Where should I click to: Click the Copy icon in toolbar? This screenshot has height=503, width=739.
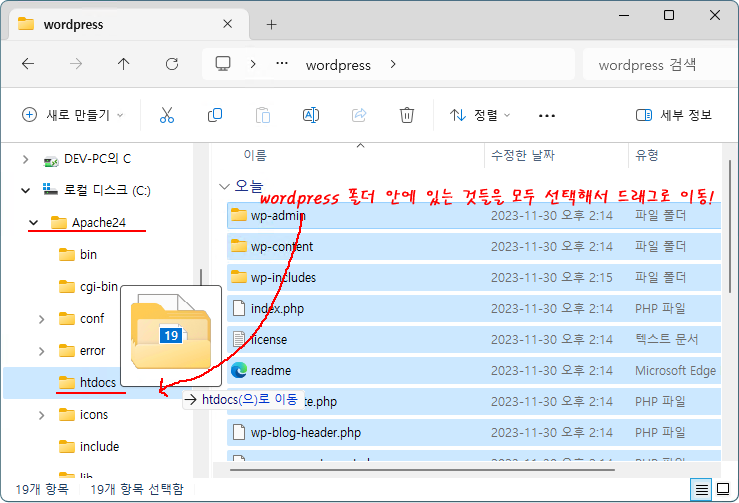click(215, 115)
